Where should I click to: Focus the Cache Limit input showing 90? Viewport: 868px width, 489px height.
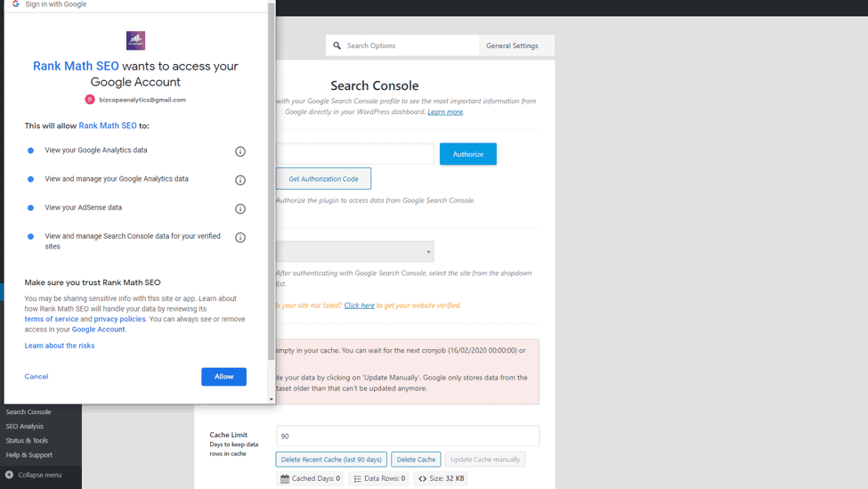click(408, 436)
